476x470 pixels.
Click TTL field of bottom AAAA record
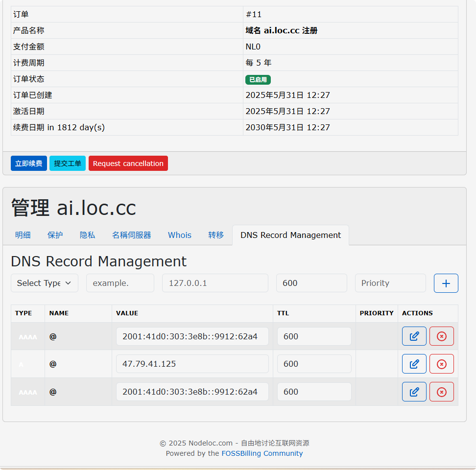click(314, 392)
